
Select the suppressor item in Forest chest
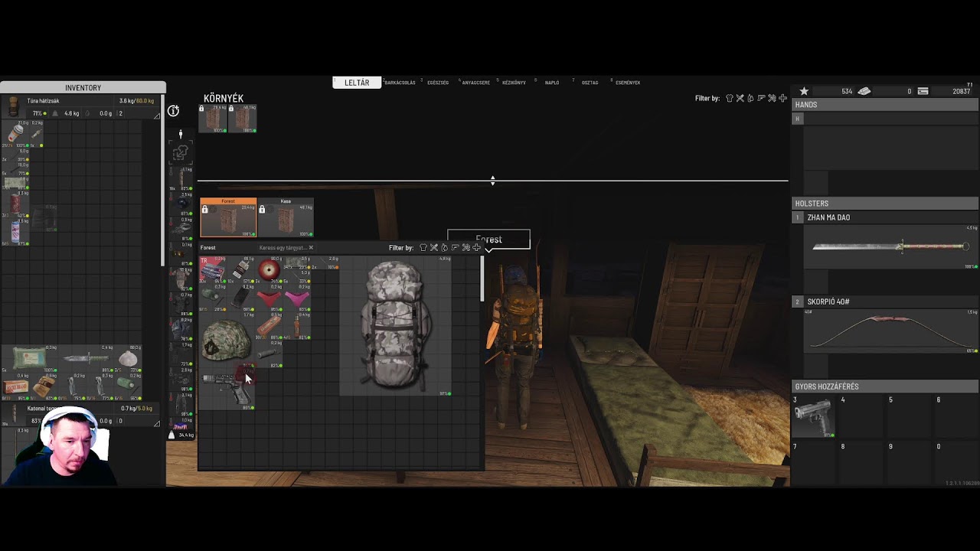click(x=268, y=355)
